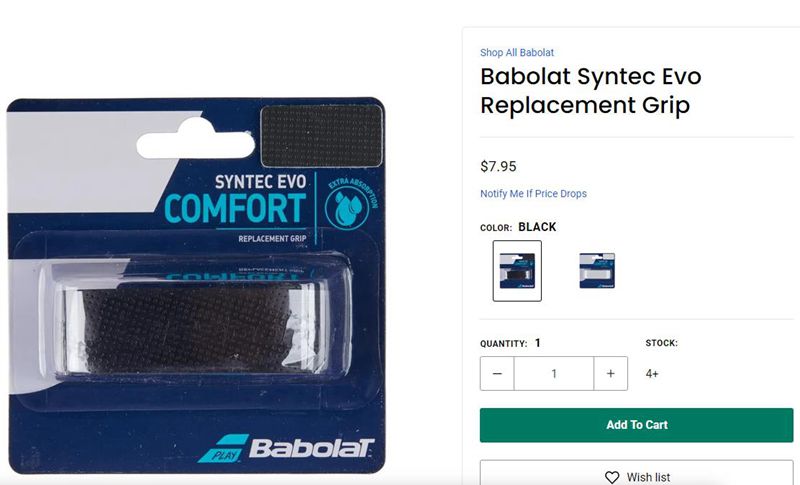
Task: Click the $7.95 price text
Action: [498, 166]
